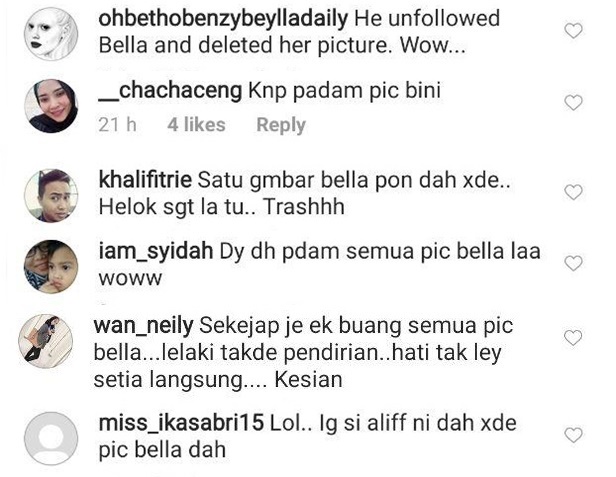Tap heart icon on miss_ikasabri15's comment
616x477 pixels.
pos(573,435)
